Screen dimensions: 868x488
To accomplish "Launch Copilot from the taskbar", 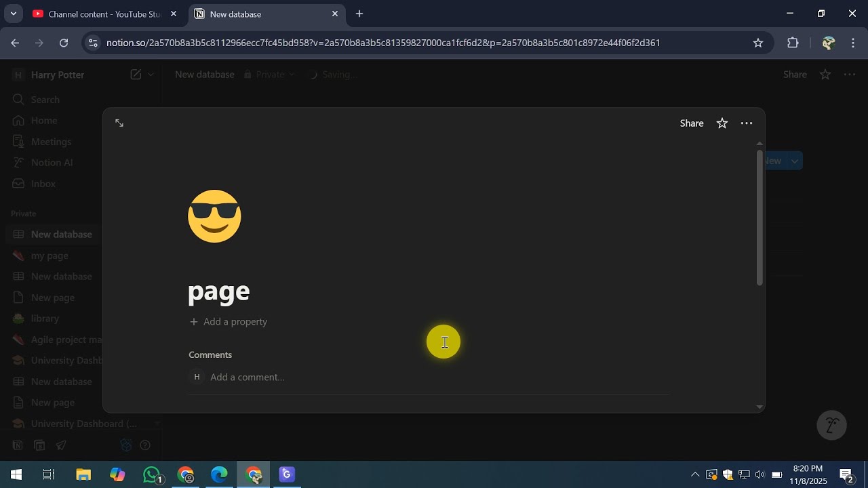I will point(117,474).
